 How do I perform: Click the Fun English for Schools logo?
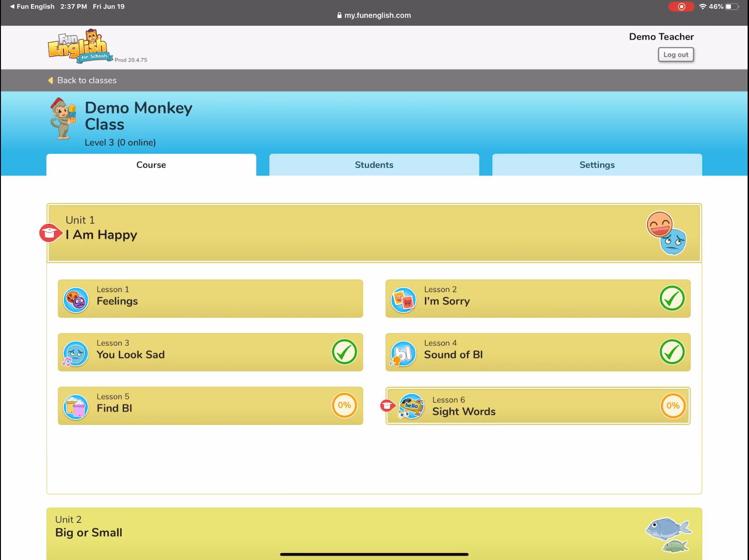pyautogui.click(x=80, y=46)
